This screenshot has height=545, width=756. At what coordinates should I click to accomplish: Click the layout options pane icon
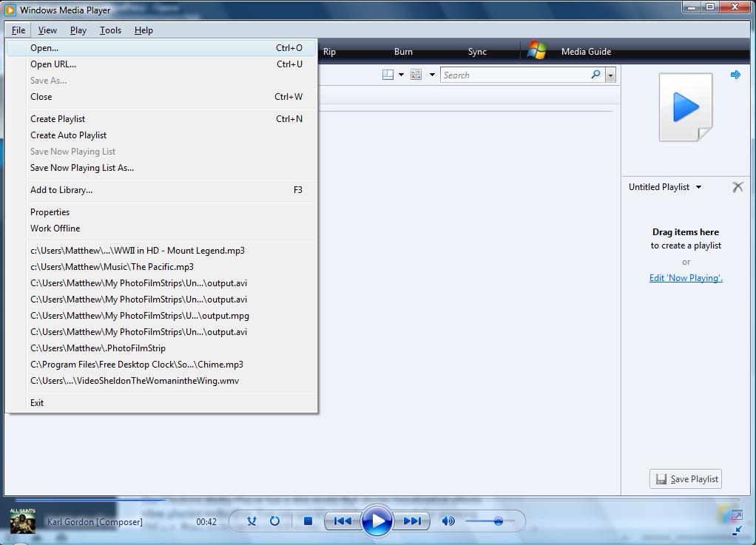pos(388,75)
